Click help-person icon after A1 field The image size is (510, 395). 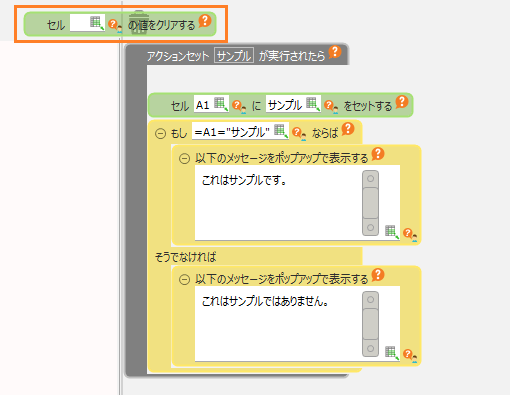[239, 107]
